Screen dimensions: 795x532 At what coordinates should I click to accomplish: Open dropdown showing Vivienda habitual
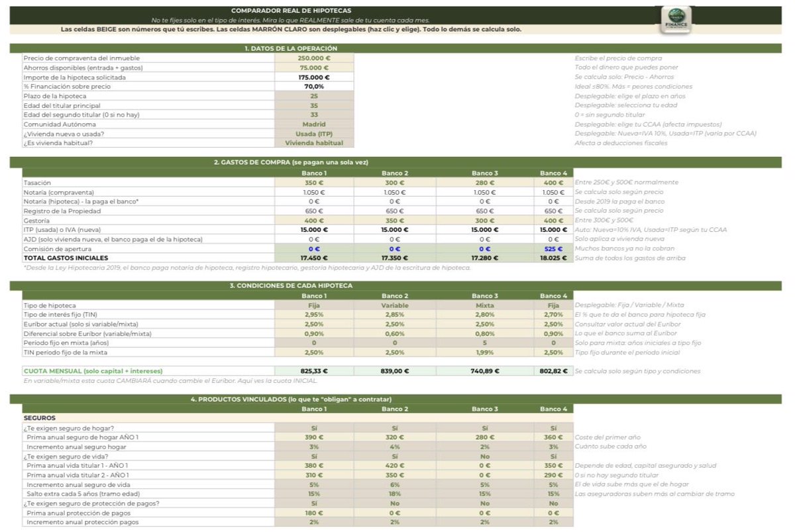[314, 142]
